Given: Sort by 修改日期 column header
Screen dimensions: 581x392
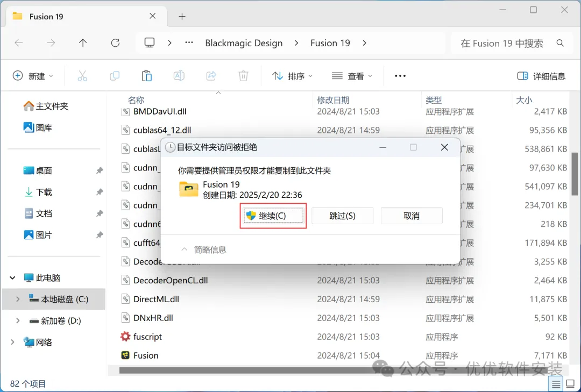Looking at the screenshot, I should [333, 99].
